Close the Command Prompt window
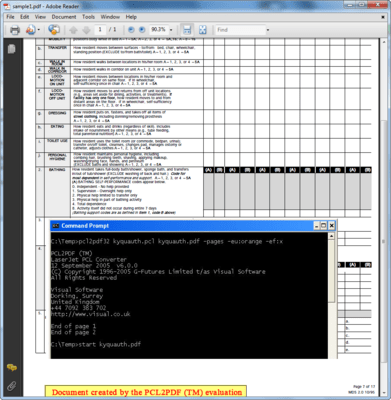This screenshot has width=391, height=400. pos(331,226)
